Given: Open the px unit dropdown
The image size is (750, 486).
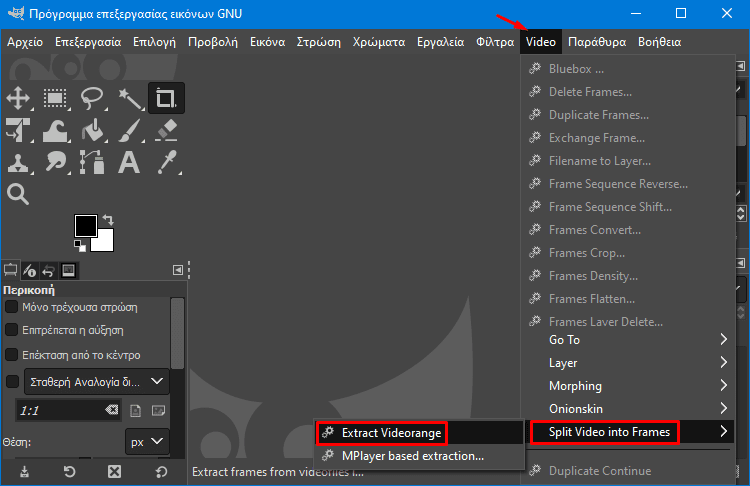Looking at the screenshot, I should [x=147, y=442].
